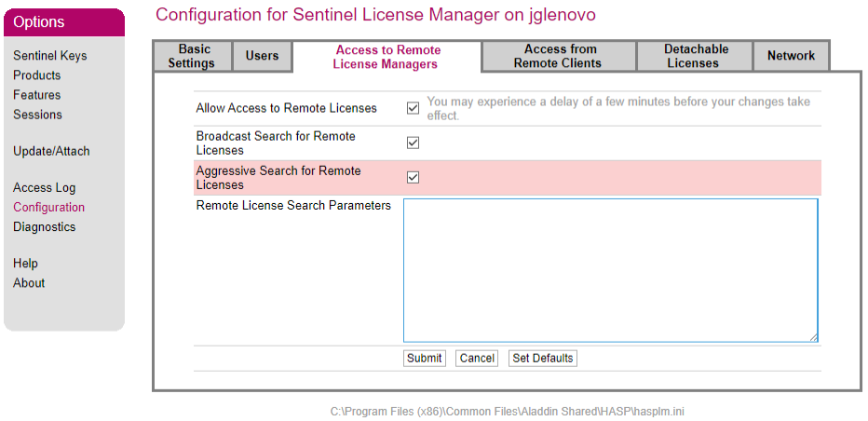This screenshot has width=868, height=421.
Task: Click the 'Remote License Search Parameters' label
Action: click(293, 206)
